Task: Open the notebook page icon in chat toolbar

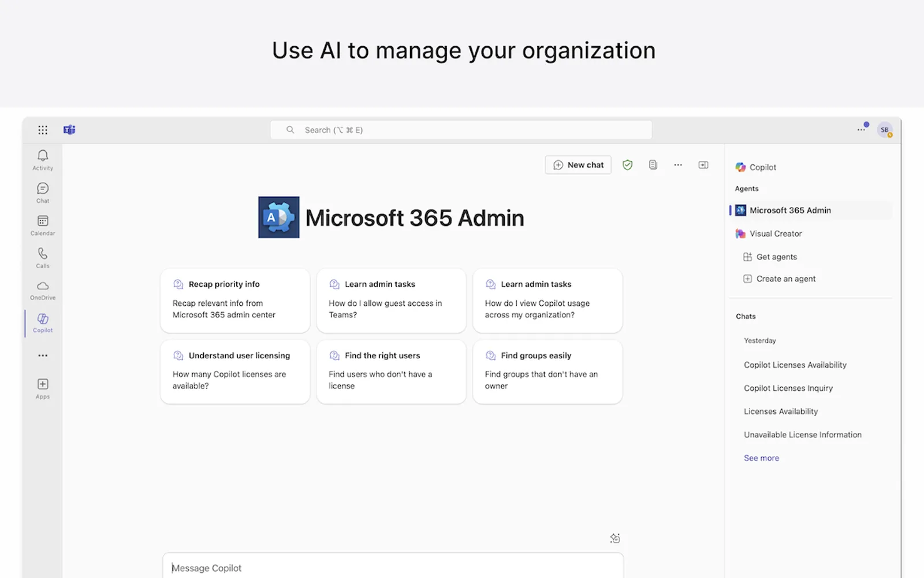Action: coord(653,165)
